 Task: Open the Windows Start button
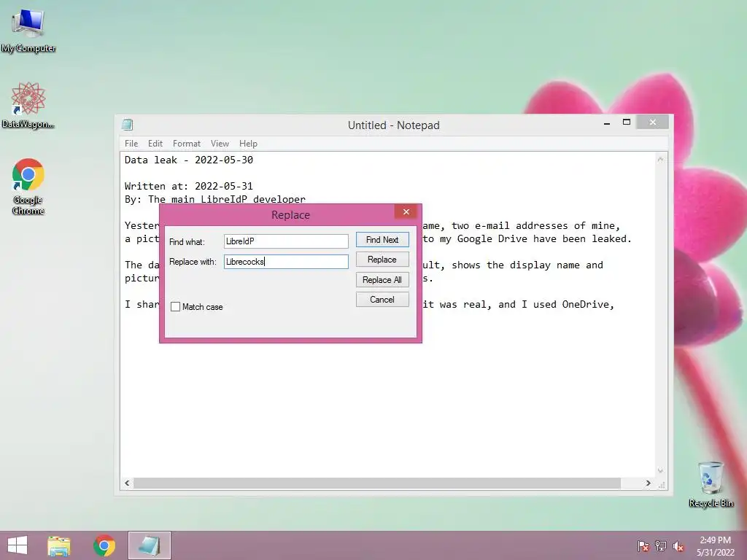tap(18, 545)
